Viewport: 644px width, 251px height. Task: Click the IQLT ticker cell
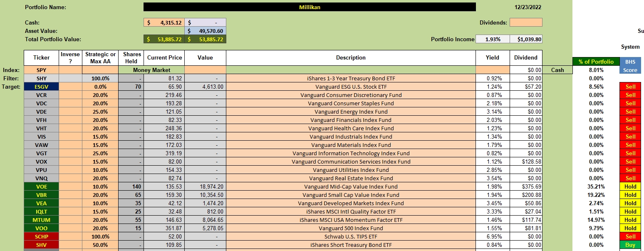41,211
